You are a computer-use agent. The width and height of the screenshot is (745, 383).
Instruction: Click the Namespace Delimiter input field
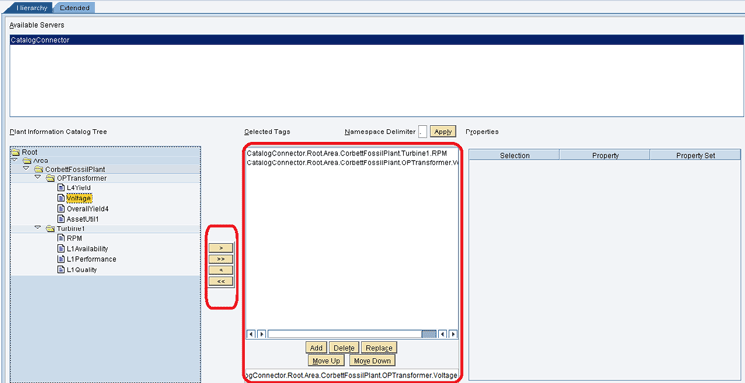coord(423,132)
